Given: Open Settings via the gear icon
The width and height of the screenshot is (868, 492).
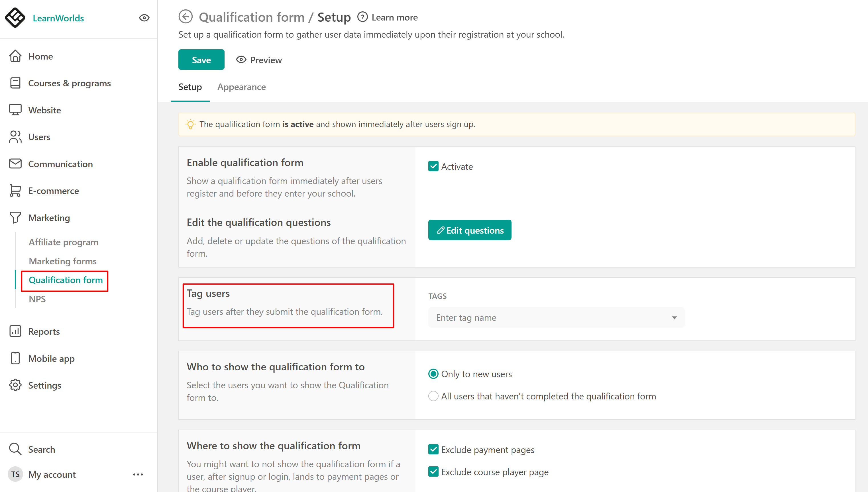Looking at the screenshot, I should click(x=15, y=385).
